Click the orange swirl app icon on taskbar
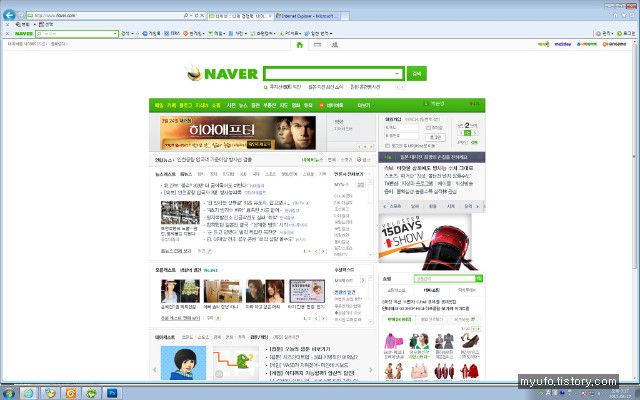 [x=70, y=393]
